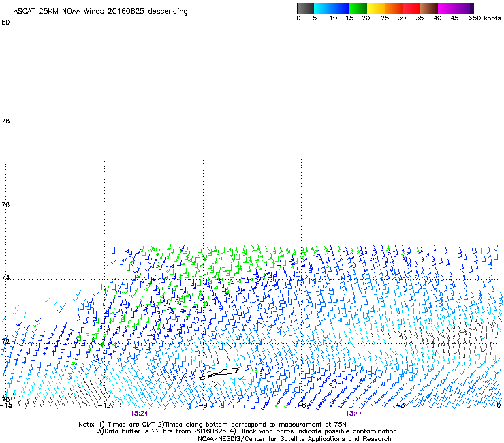Click the '>50 knots' legend label
The width and height of the screenshot is (504, 443).
tap(484, 18)
